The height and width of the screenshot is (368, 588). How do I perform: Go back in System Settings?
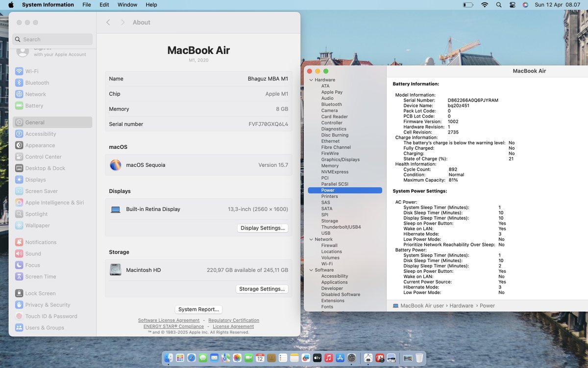click(108, 23)
